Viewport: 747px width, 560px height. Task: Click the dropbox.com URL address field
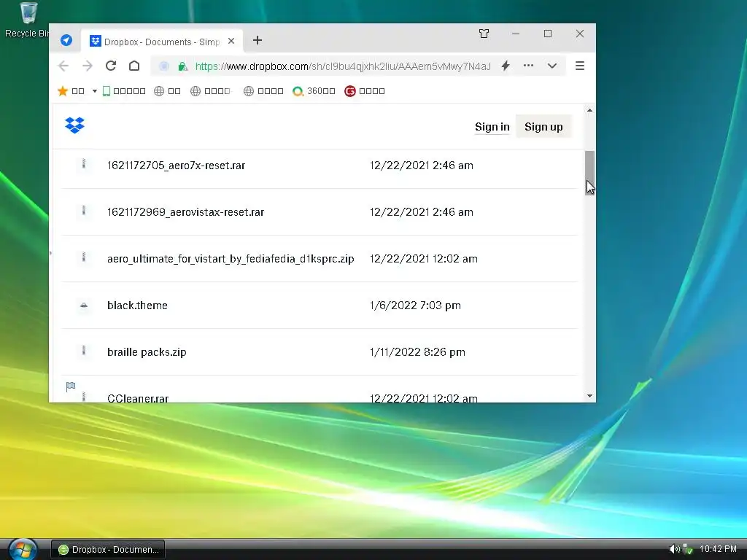[x=343, y=66]
